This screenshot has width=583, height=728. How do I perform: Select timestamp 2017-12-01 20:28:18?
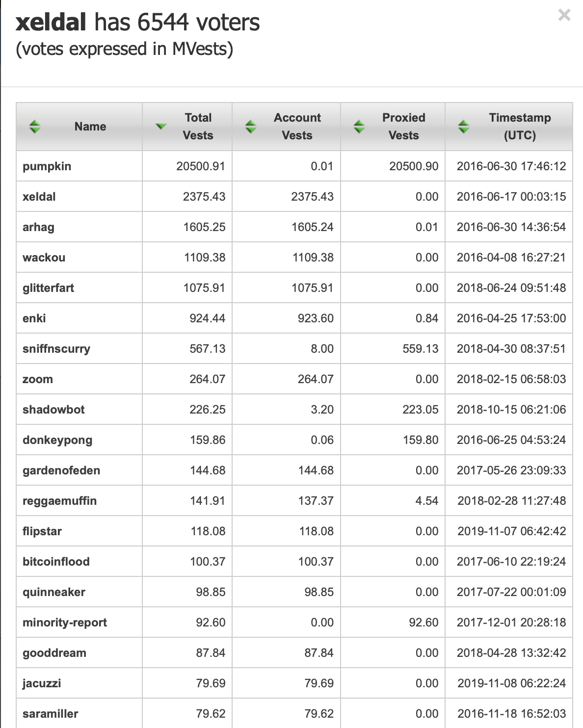[x=511, y=623]
